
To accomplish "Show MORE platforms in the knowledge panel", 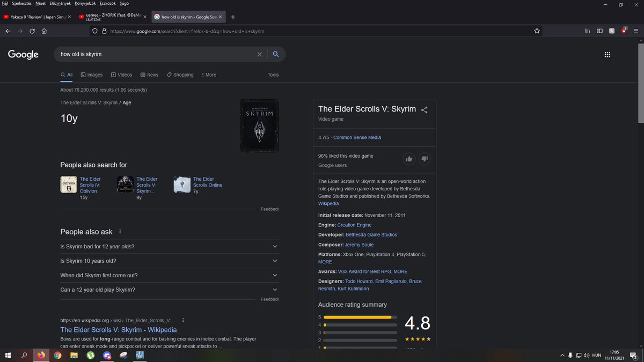I will (x=325, y=262).
